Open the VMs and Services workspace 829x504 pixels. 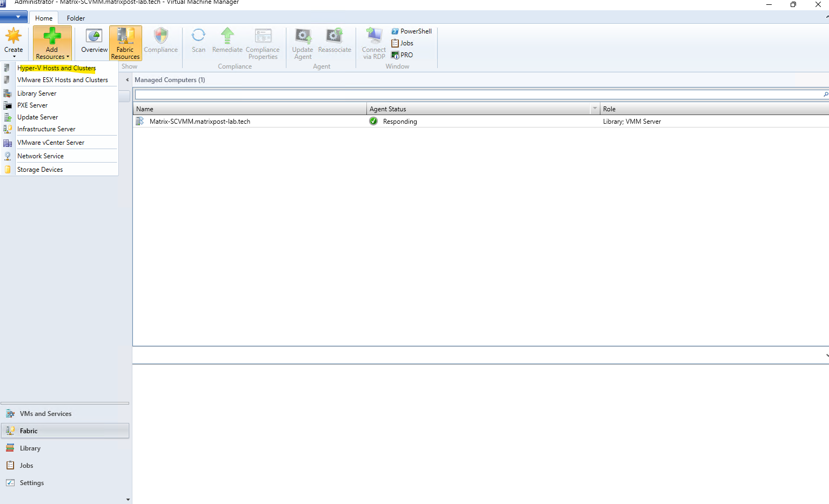click(65, 414)
